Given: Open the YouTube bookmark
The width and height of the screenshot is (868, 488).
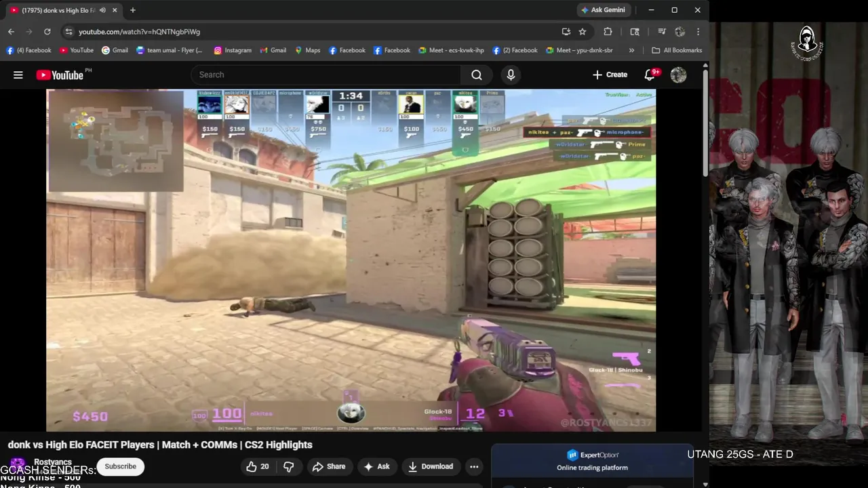Looking at the screenshot, I should coord(77,50).
